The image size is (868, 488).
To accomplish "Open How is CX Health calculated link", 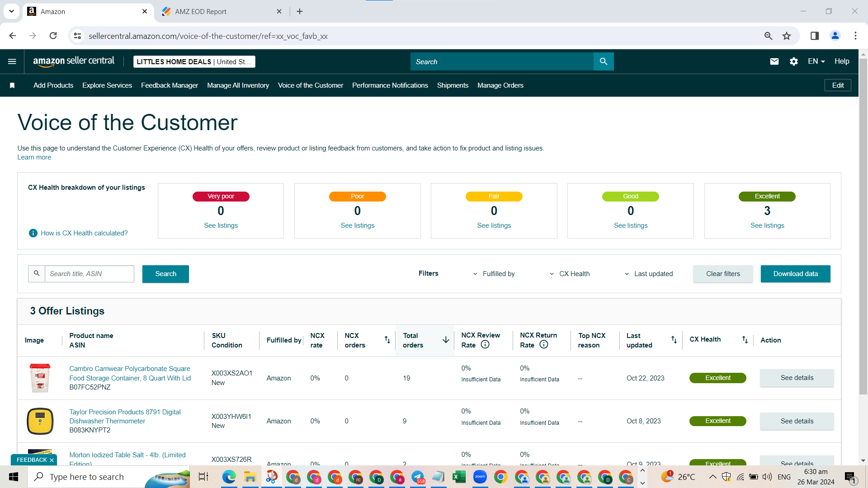I will tap(84, 233).
